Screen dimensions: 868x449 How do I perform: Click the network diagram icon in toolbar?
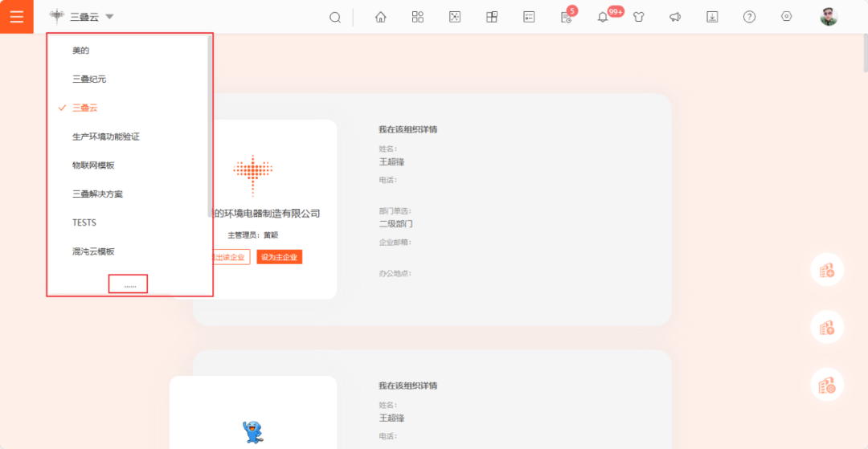[455, 17]
